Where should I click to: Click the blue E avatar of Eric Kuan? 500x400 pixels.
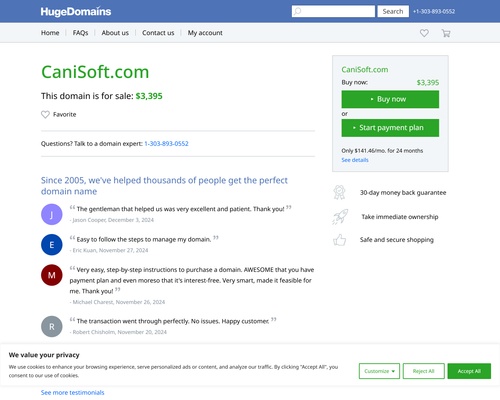coord(52,245)
